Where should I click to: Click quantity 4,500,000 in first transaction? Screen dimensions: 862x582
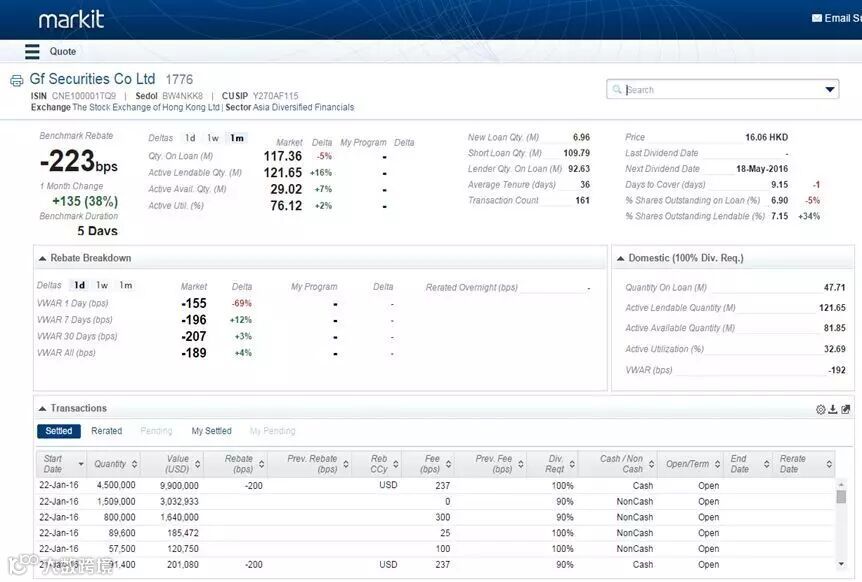point(116,485)
